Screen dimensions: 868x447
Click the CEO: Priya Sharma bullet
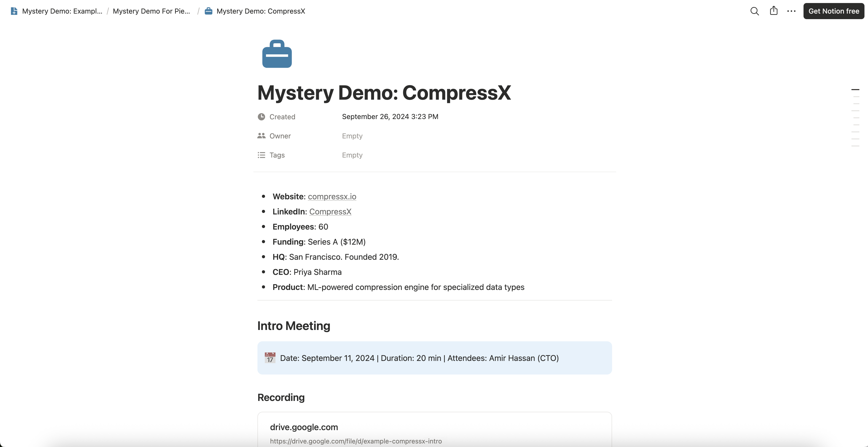(307, 272)
